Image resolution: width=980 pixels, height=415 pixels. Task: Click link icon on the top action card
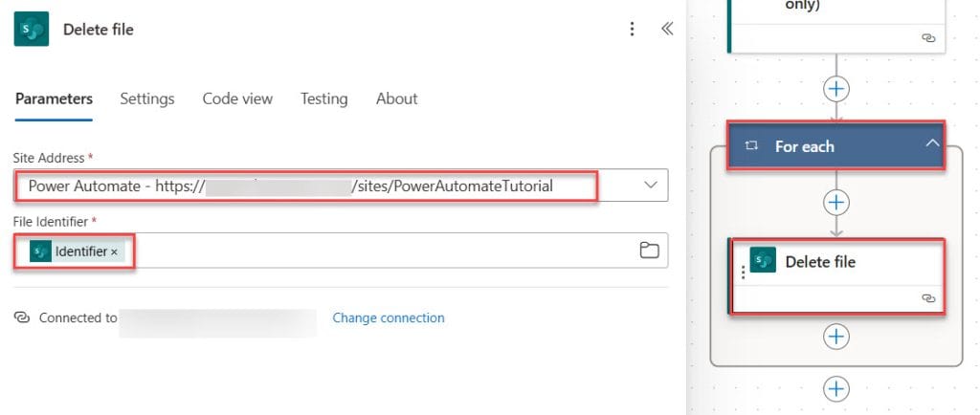tap(928, 38)
